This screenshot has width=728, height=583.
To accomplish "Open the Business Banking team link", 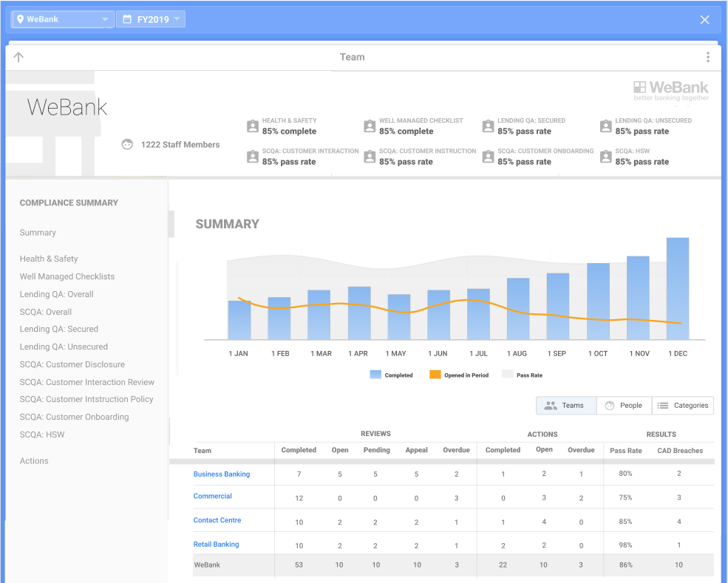I will click(x=222, y=474).
